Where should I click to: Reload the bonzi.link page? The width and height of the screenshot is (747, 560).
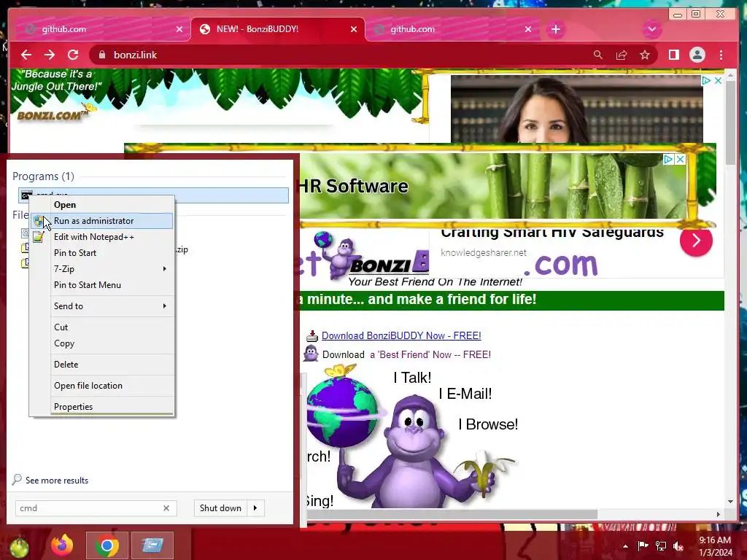tap(73, 55)
